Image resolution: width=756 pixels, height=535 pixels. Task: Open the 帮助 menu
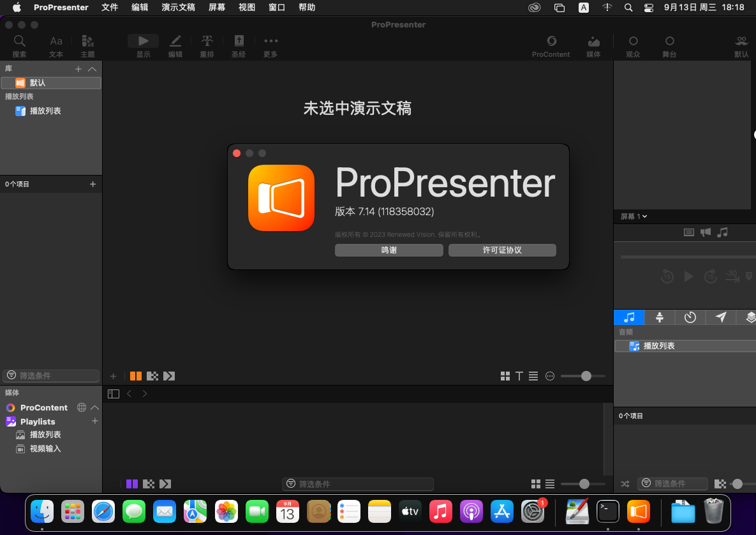(x=307, y=7)
